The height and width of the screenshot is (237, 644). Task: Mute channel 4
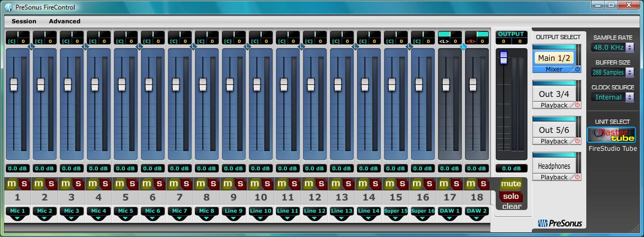92,184
